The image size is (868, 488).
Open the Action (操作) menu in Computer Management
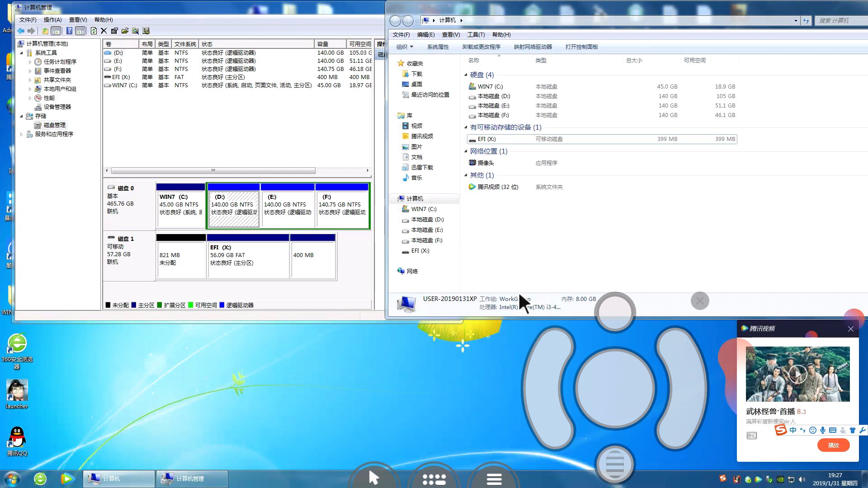pyautogui.click(x=52, y=20)
